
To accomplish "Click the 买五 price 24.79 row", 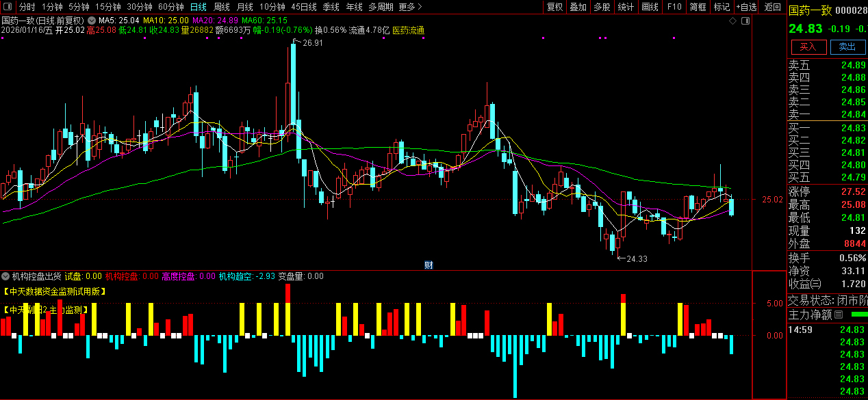I will [x=828, y=178].
